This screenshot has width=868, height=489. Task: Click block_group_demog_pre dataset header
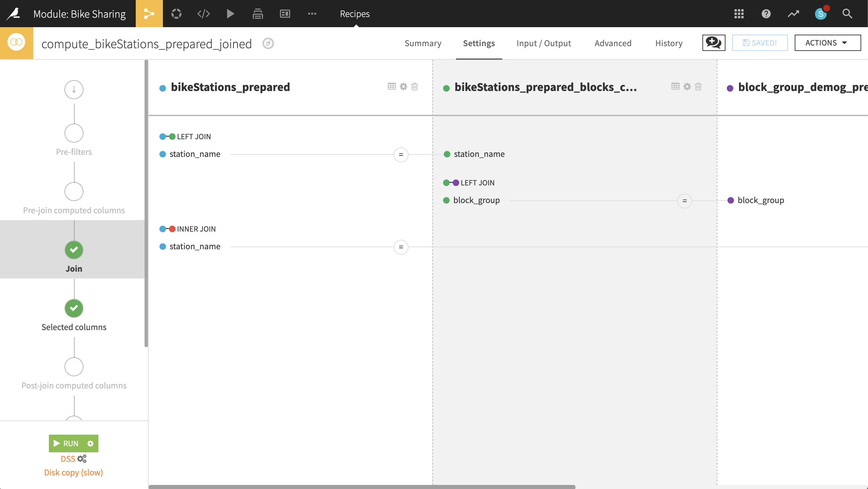point(803,87)
